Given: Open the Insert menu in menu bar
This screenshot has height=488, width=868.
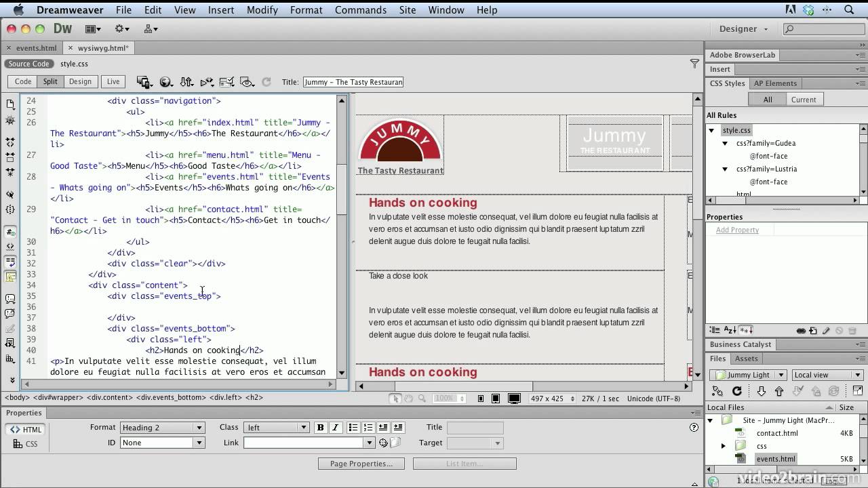Looking at the screenshot, I should click(221, 10).
